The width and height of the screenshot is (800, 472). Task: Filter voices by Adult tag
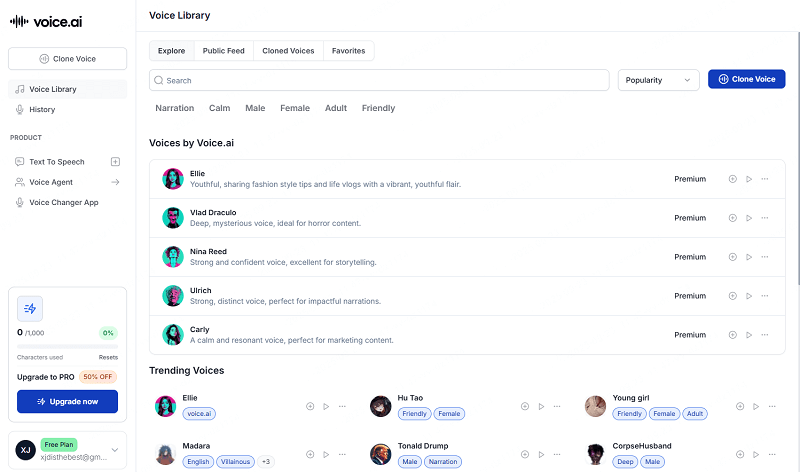(336, 108)
